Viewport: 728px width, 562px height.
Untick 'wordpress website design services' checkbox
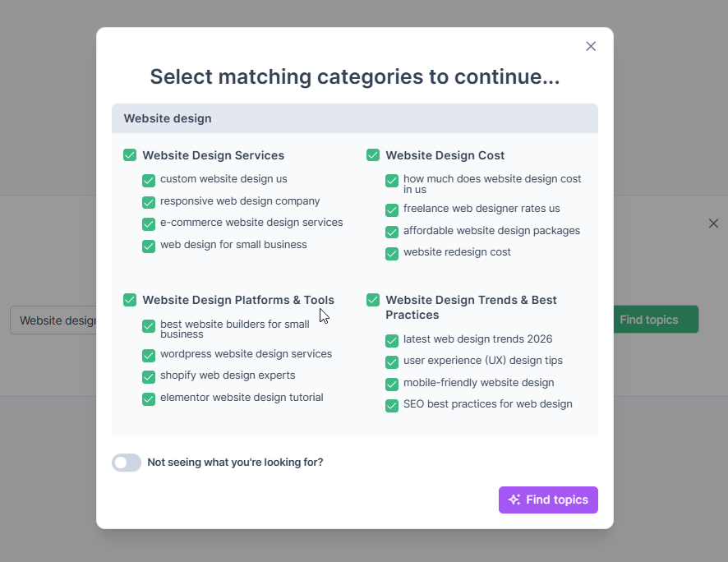tap(149, 356)
